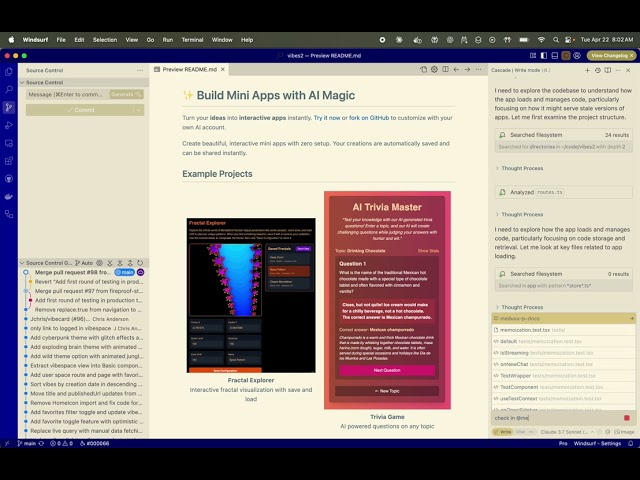Close the Preview README.md tab
Screen dimensions: 640x480
pos(223,69)
